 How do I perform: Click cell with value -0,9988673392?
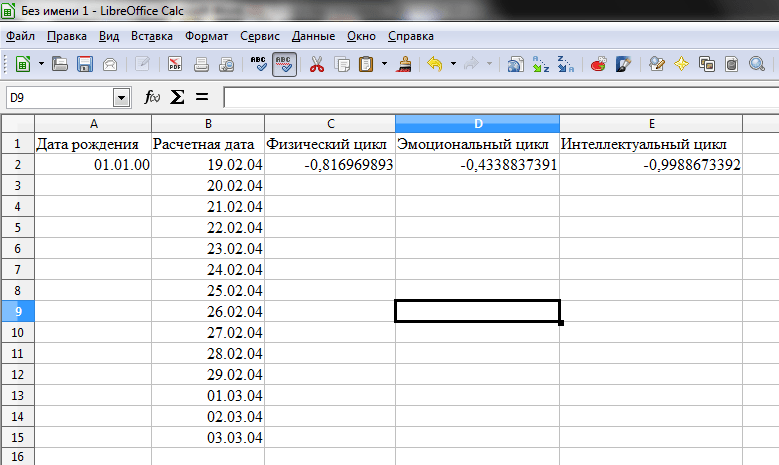tap(651, 164)
